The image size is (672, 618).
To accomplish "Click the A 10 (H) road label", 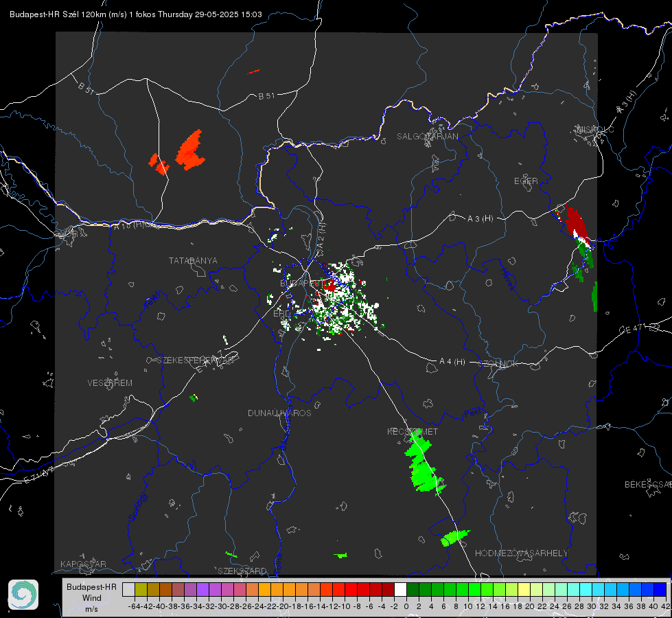I will coord(130,225).
